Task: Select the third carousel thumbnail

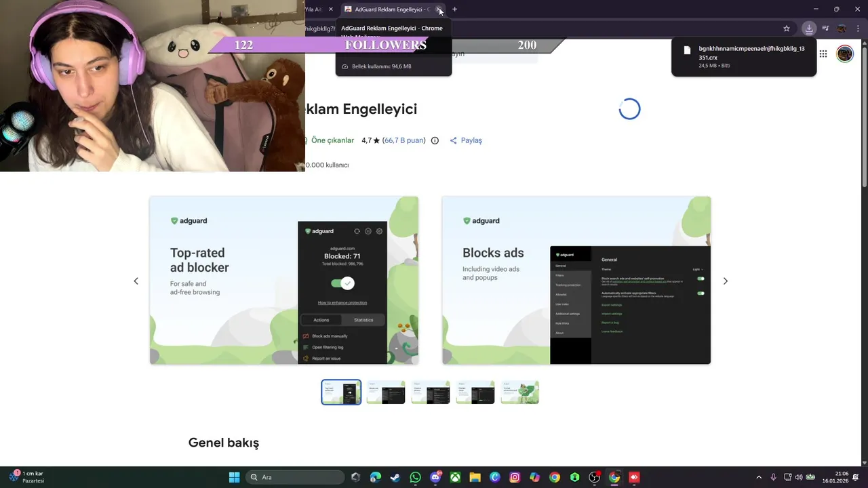Action: (x=431, y=392)
